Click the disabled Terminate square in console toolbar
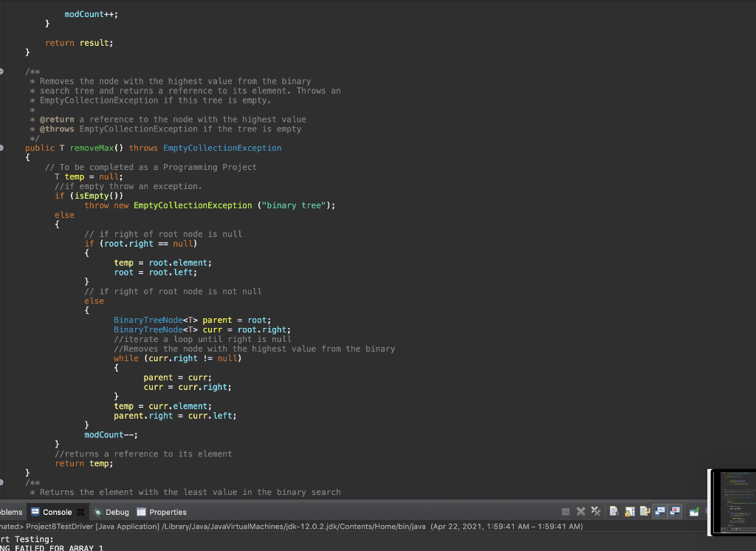The image size is (756, 551). tap(566, 512)
